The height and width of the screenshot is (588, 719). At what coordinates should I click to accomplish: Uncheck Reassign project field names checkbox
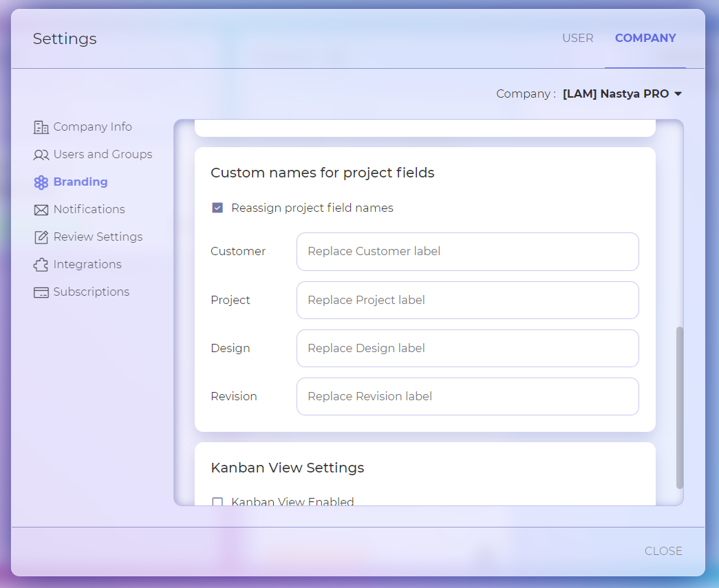point(217,208)
